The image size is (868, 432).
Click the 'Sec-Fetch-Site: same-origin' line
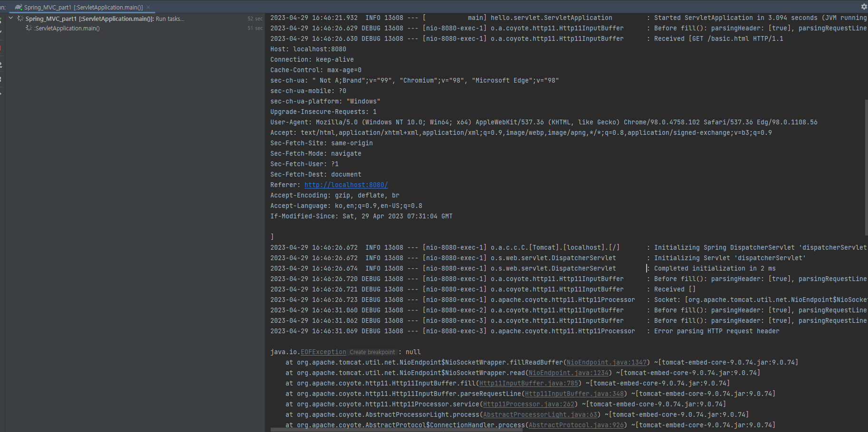[x=321, y=143]
